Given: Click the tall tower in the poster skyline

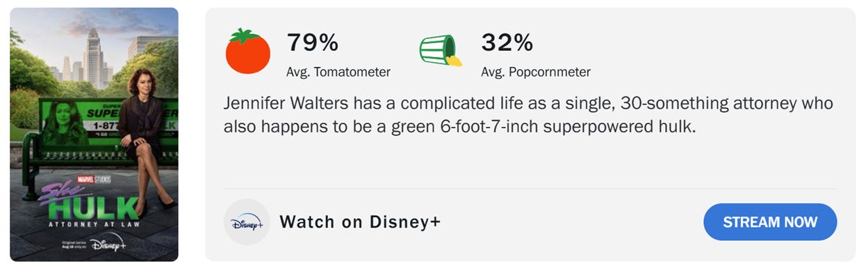Looking at the screenshot, I should point(93,58).
